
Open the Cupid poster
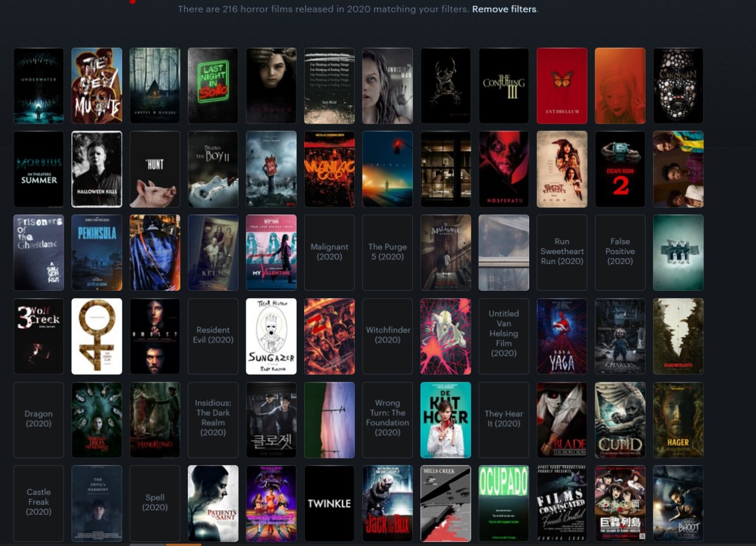(x=620, y=420)
